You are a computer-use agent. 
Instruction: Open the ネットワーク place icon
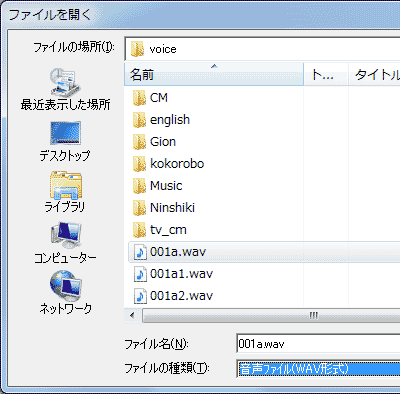(x=65, y=285)
